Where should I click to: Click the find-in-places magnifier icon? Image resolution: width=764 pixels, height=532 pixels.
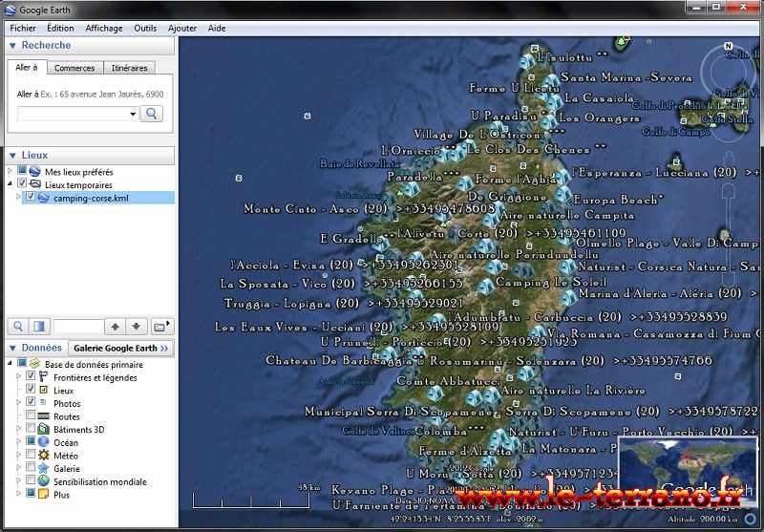pyautogui.click(x=18, y=327)
